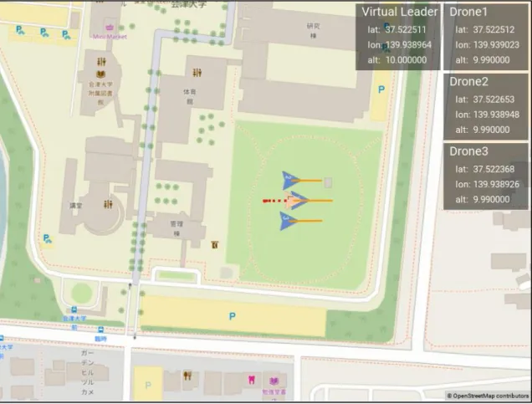This screenshot has width=532, height=404.
Task: Click the 講堂 lecture hall label
Action: 75,206
